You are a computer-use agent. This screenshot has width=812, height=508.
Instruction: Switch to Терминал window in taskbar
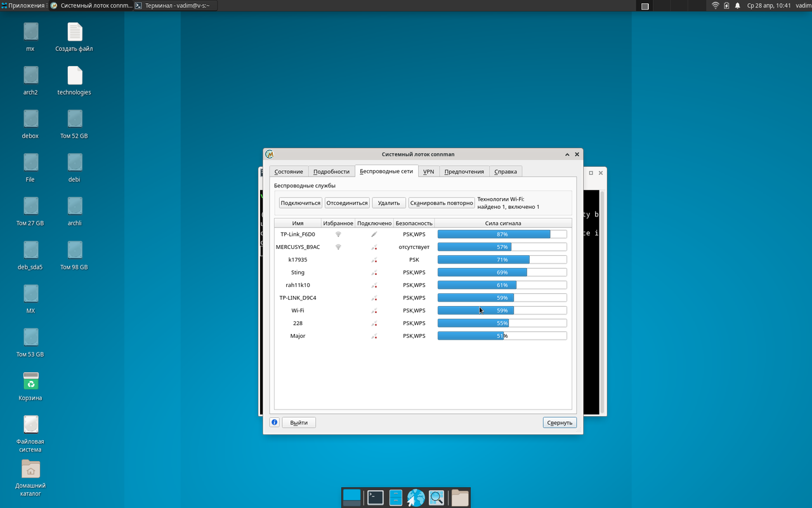[174, 6]
